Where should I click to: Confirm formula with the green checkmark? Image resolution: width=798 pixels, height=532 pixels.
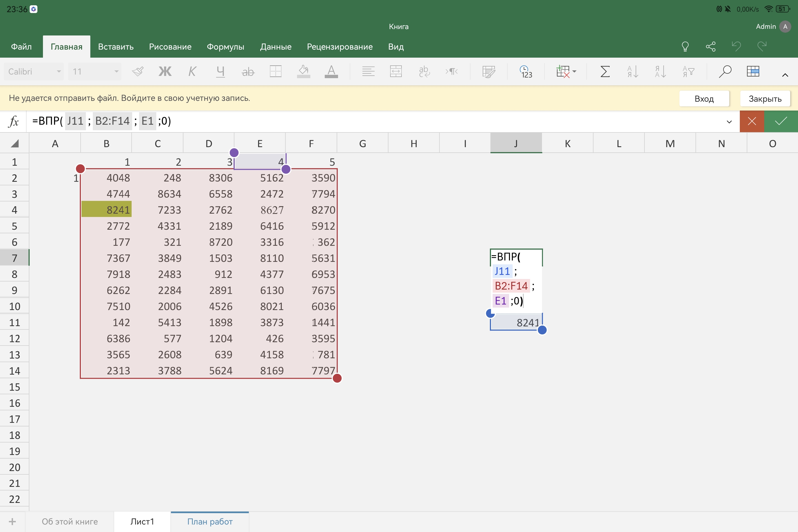(x=781, y=121)
